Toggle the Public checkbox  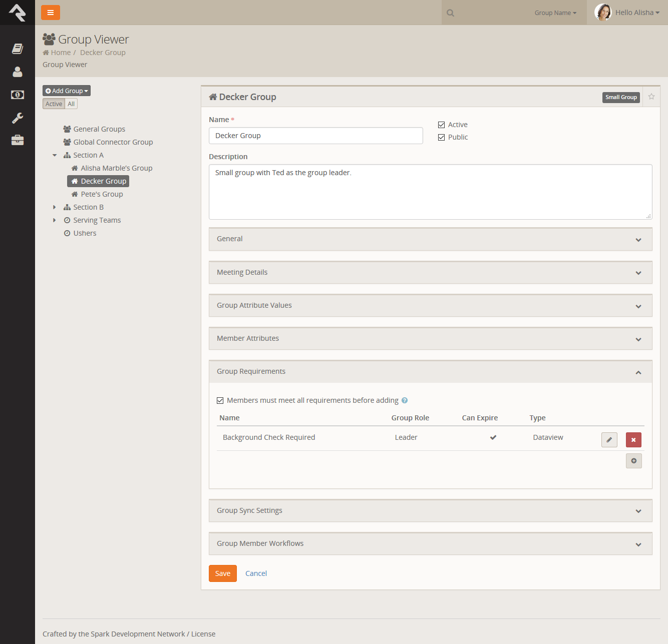(x=442, y=138)
